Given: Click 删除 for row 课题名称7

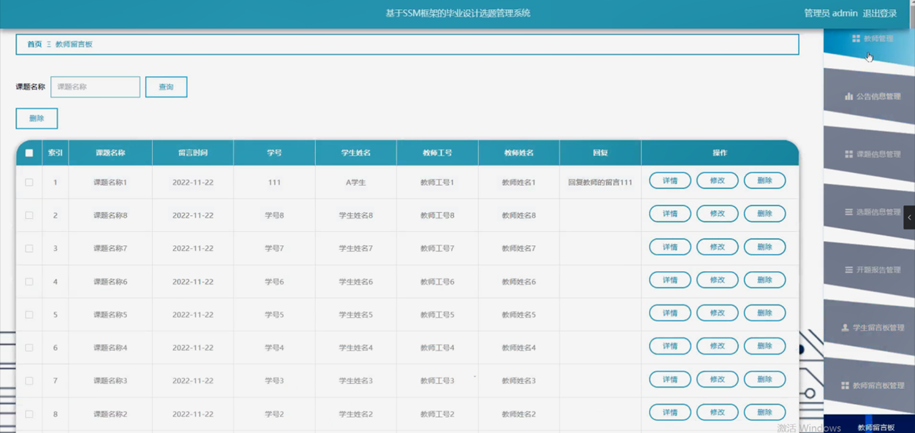Looking at the screenshot, I should [764, 247].
